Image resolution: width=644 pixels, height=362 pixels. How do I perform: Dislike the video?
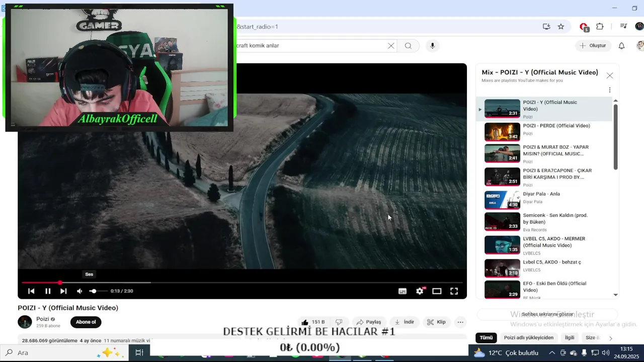[339, 322]
